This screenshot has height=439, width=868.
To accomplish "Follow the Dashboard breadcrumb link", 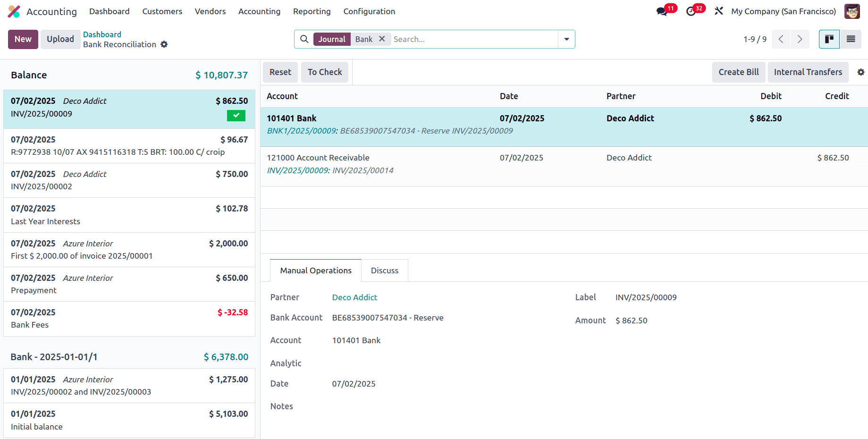I will pos(102,34).
